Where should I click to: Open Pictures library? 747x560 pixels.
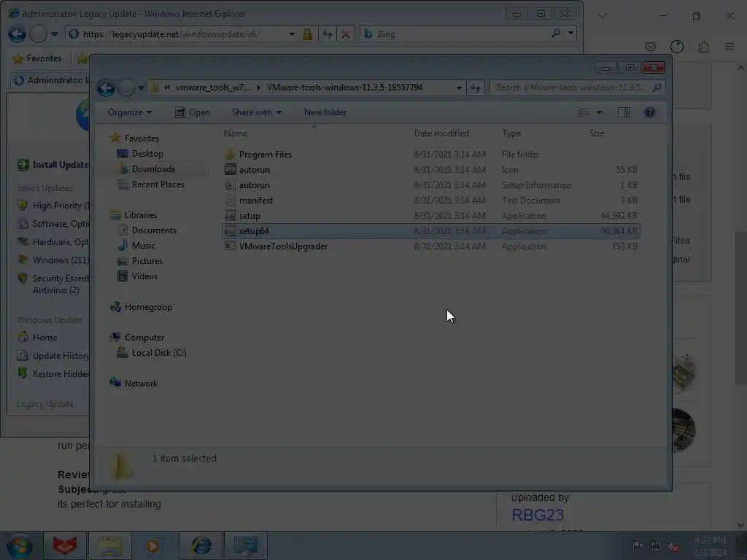[x=147, y=261]
